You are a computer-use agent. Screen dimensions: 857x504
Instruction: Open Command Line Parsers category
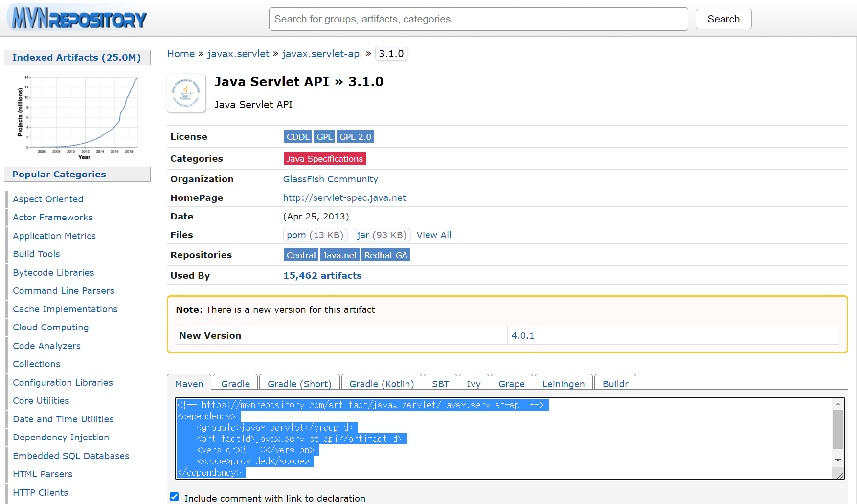(x=64, y=291)
